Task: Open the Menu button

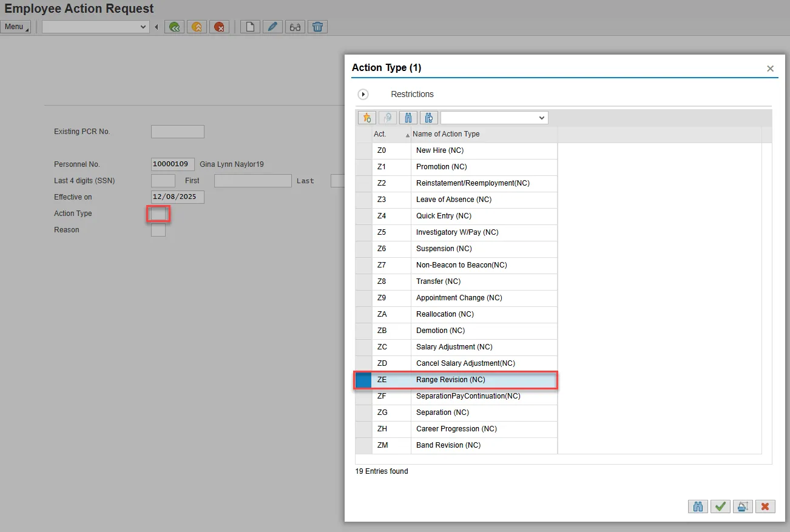Action: tap(15, 27)
